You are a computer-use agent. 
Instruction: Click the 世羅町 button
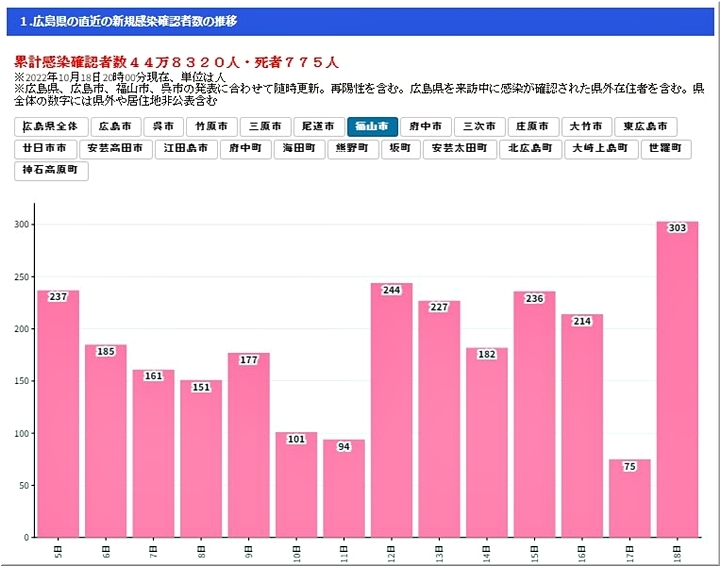665,149
